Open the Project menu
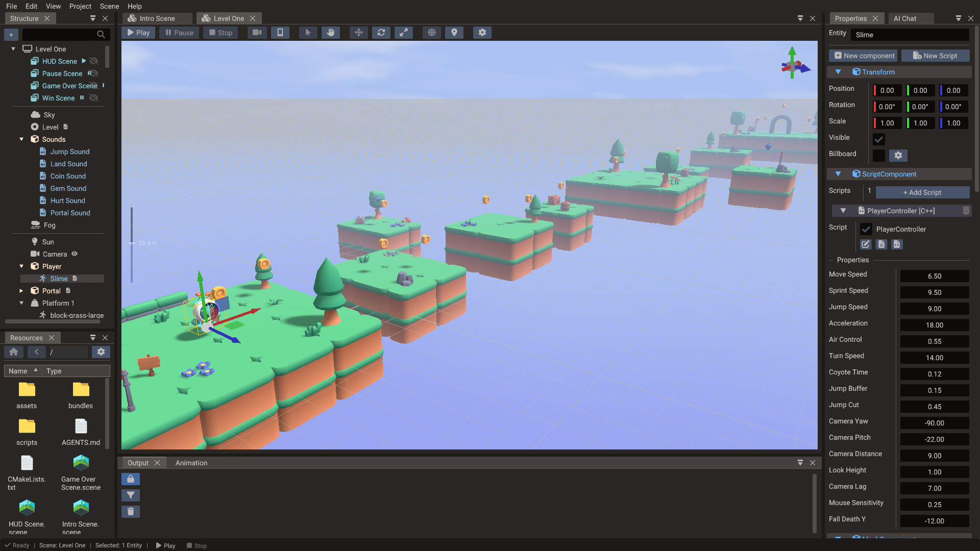 (80, 6)
